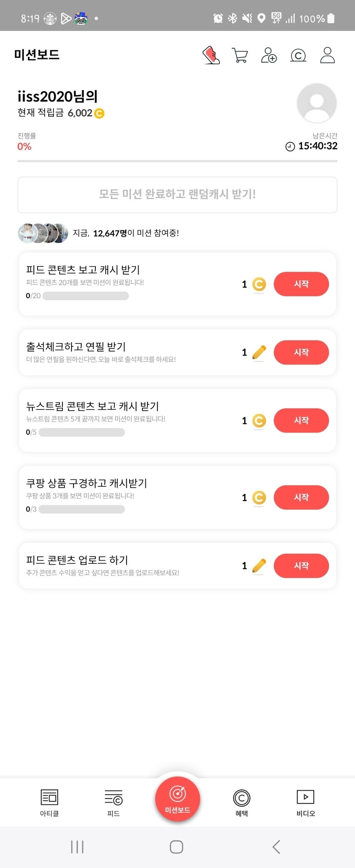Image resolution: width=355 pixels, height=868 pixels.
Task: Start the 피드 콘텐츠 업로드 하기 mission
Action: (x=301, y=566)
